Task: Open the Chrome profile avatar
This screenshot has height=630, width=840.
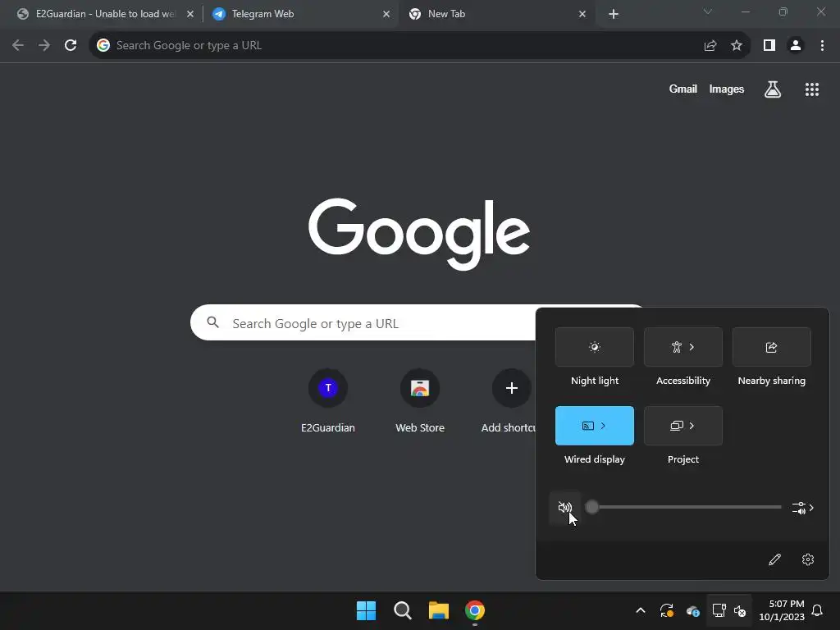Action: tap(796, 46)
